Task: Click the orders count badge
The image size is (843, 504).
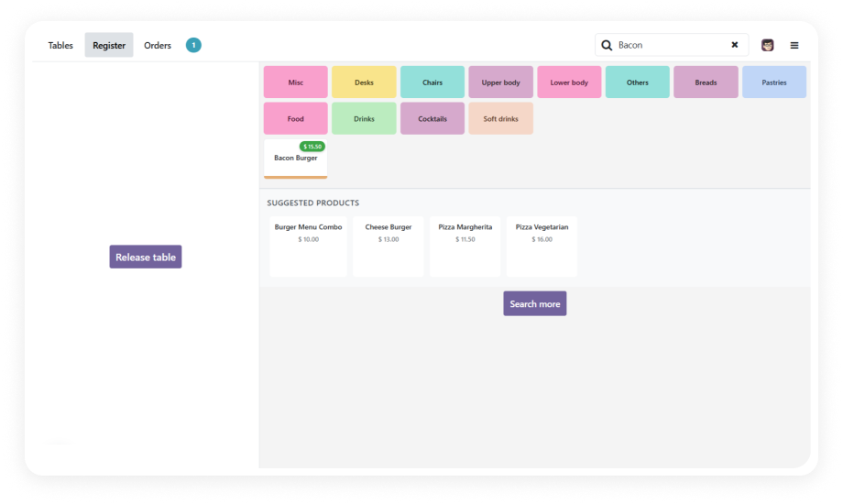Action: pyautogui.click(x=193, y=45)
